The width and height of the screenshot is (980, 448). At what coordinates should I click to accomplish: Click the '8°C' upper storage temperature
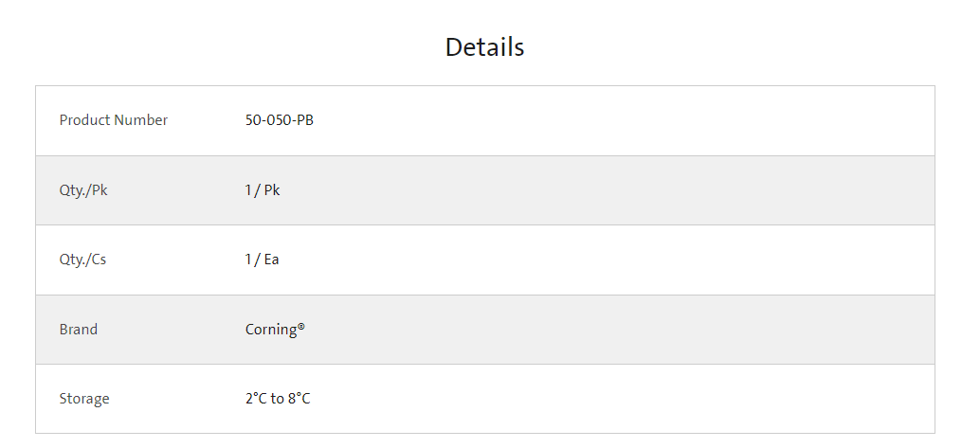(299, 399)
